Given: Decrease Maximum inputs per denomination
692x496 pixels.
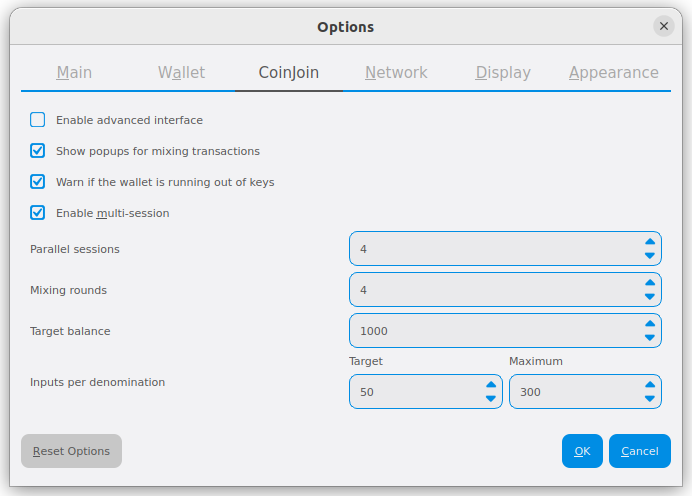Looking at the screenshot, I should pos(650,399).
